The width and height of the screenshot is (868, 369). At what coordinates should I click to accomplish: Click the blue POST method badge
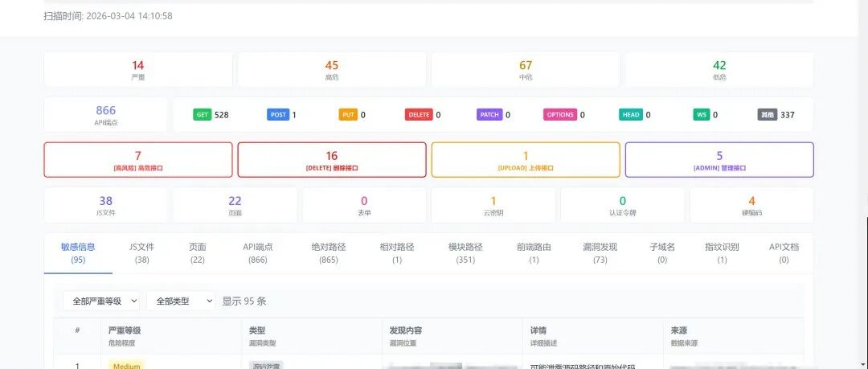click(278, 115)
